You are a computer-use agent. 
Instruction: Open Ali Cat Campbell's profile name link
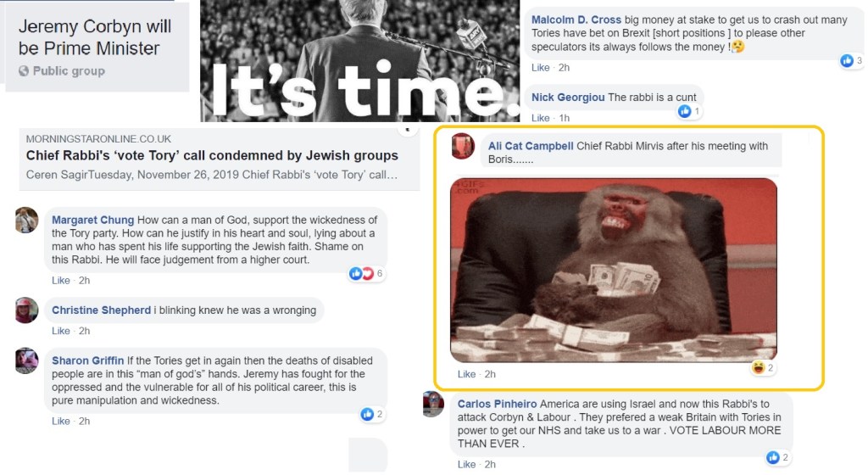tap(531, 146)
